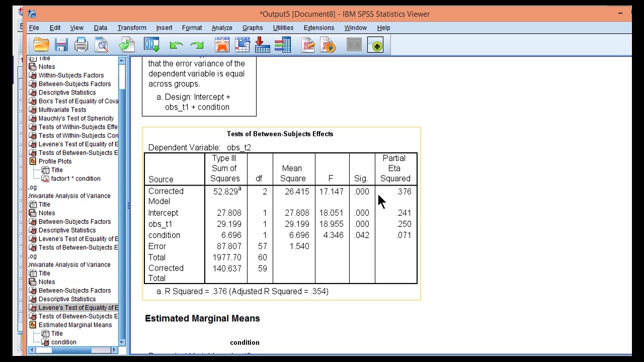644x362 pixels.
Task: Click the Variables toolbar icon
Action: point(282,46)
